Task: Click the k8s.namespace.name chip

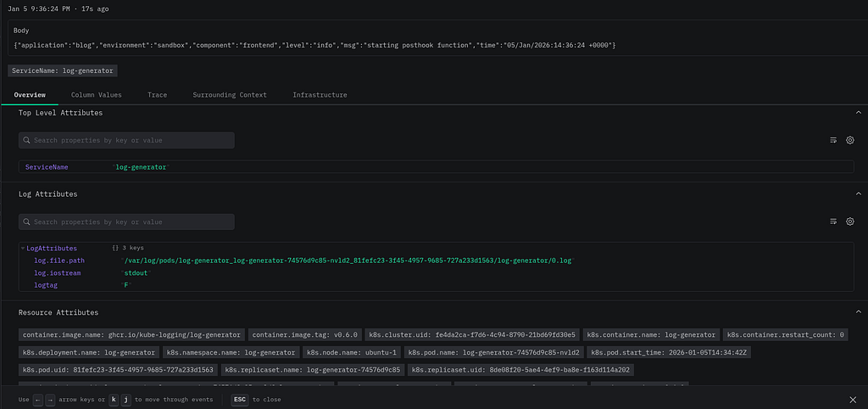Action: (x=231, y=352)
